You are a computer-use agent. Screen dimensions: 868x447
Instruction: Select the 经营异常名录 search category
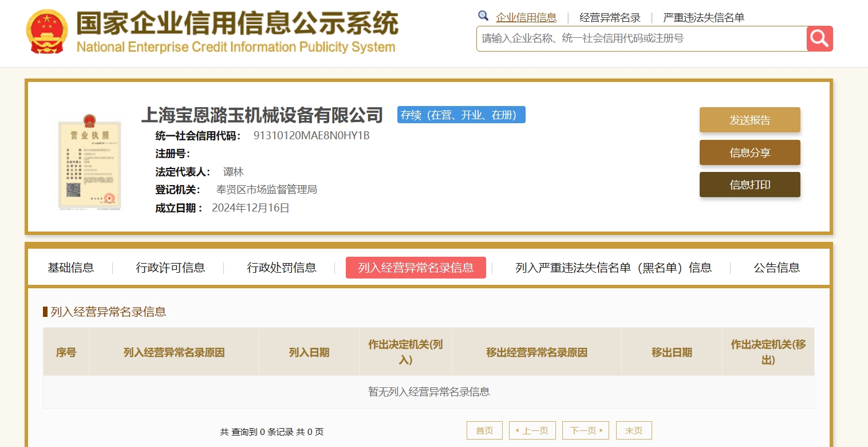[610, 17]
